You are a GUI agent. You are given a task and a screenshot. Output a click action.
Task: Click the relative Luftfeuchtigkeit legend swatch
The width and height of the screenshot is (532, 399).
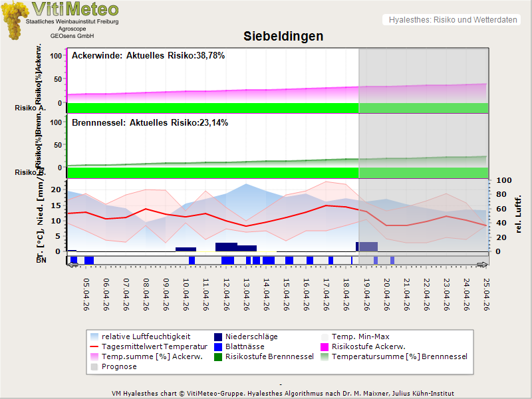(x=94, y=337)
